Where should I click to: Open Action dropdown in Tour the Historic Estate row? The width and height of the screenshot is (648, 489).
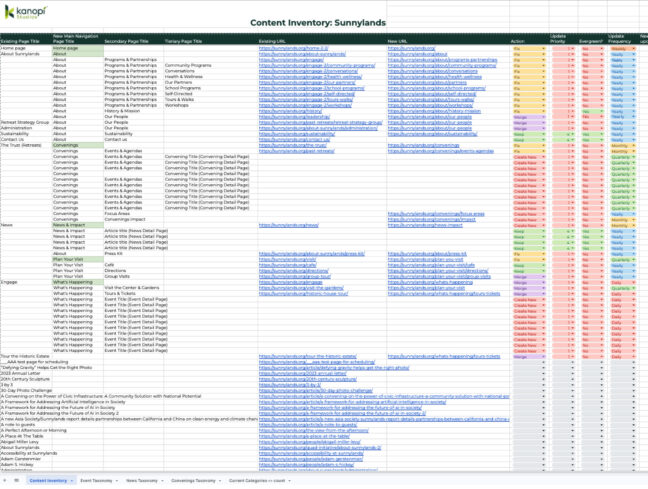click(543, 356)
